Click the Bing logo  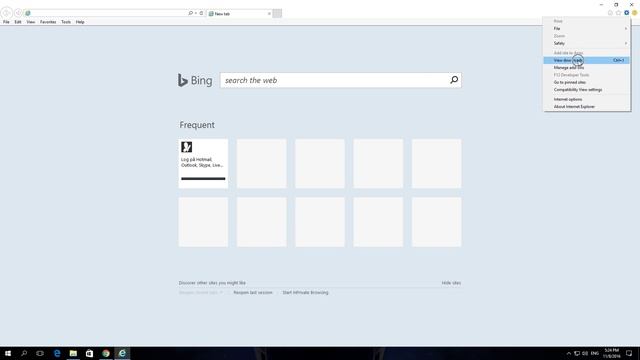tap(195, 80)
